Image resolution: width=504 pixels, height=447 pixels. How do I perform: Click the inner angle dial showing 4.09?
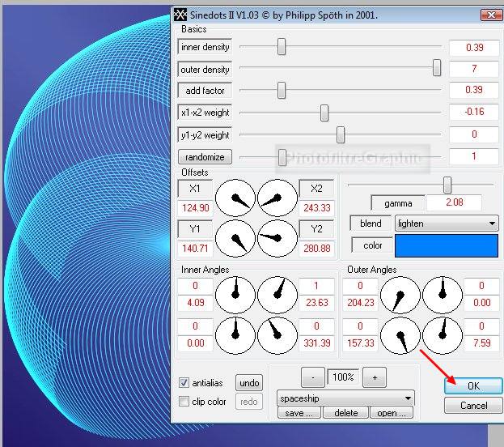[x=237, y=296]
